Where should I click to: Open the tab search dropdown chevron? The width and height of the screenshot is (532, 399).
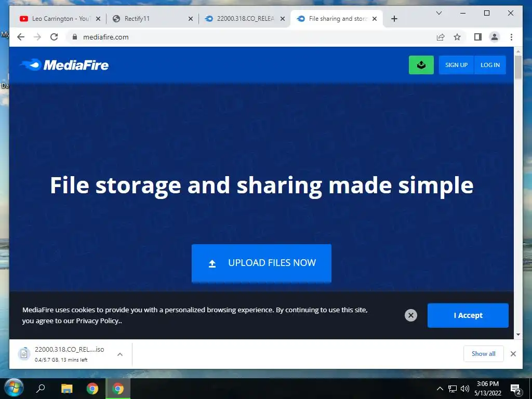438,13
